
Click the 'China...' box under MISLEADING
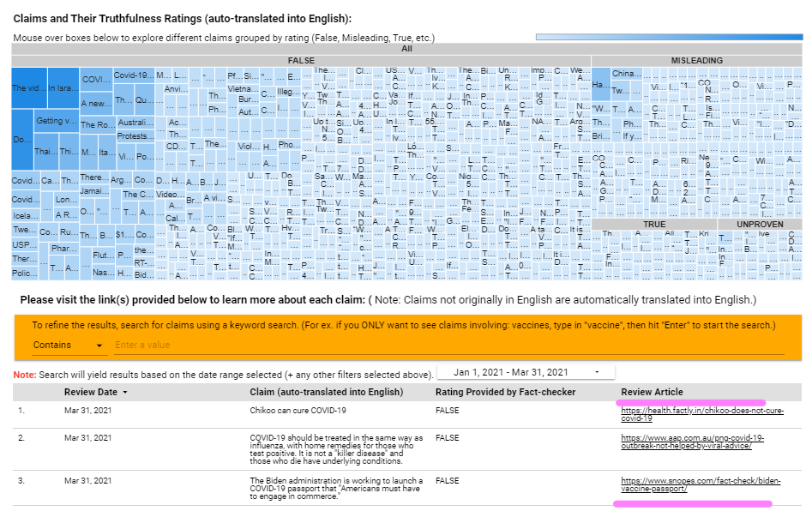tap(625, 75)
